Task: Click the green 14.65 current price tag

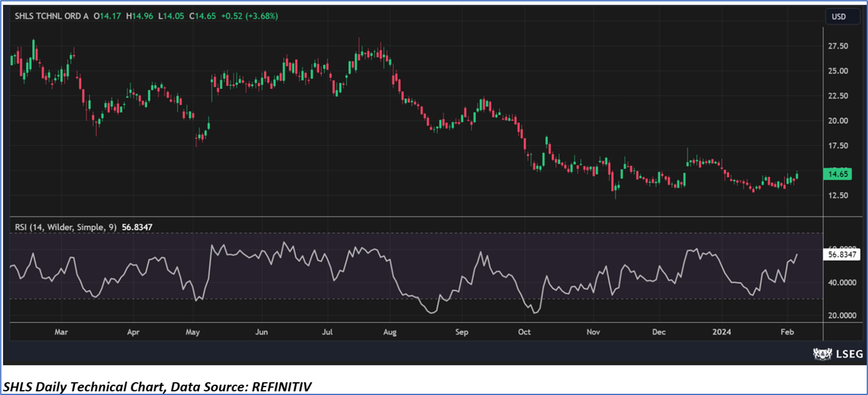Action: [x=837, y=174]
